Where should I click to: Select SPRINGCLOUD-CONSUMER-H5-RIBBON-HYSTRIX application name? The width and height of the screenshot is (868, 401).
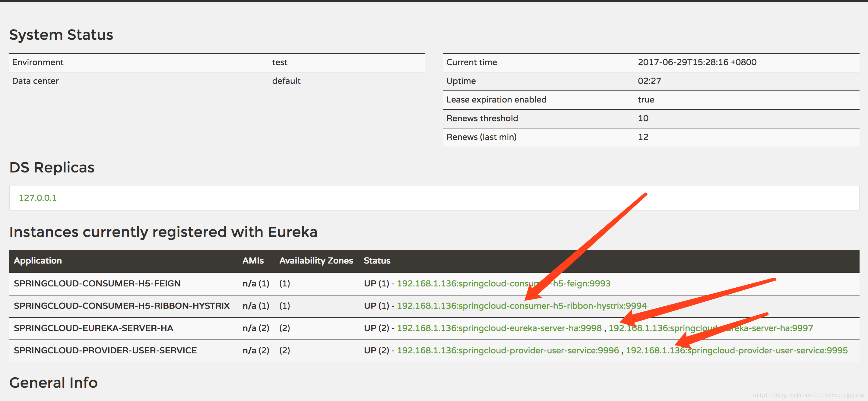pos(122,306)
